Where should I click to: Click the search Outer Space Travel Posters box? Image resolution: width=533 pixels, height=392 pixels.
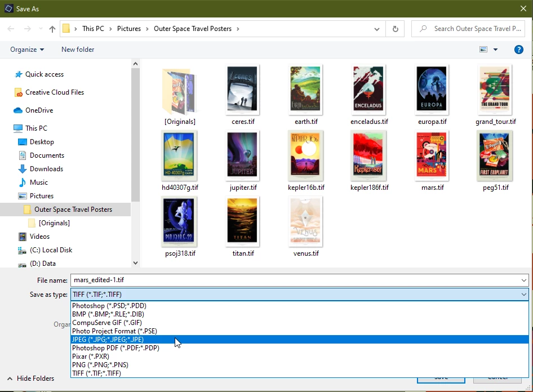pos(468,29)
